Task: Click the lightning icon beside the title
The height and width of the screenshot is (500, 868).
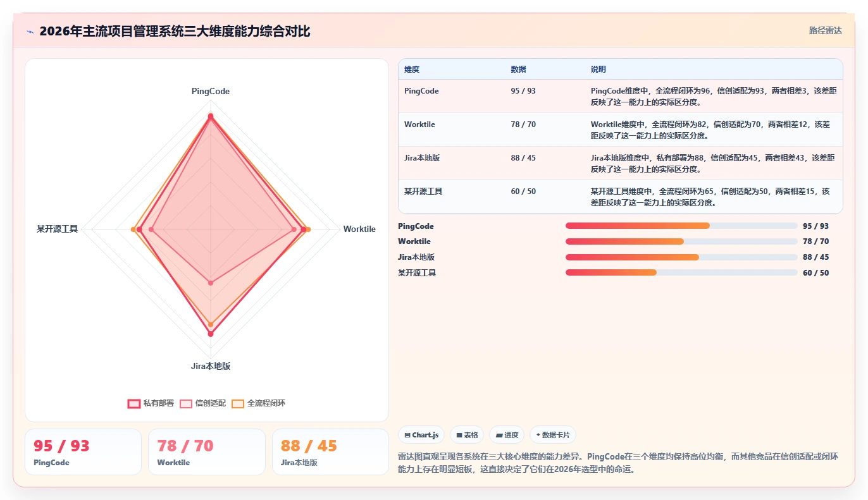Action: [30, 32]
